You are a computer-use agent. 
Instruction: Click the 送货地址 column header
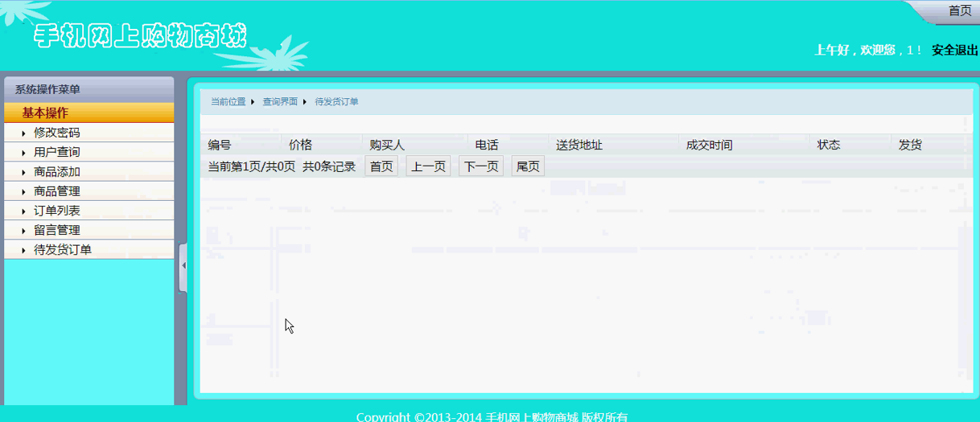(x=579, y=145)
